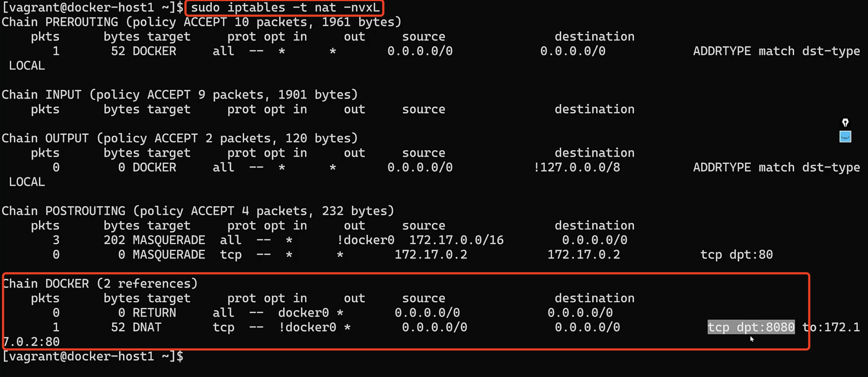Click the 'source' header under Chain DOCKER
Screen dimensions: 868x377
click(x=424, y=298)
